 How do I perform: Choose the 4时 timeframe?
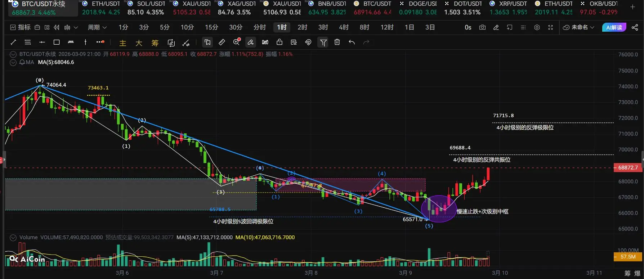click(x=344, y=27)
